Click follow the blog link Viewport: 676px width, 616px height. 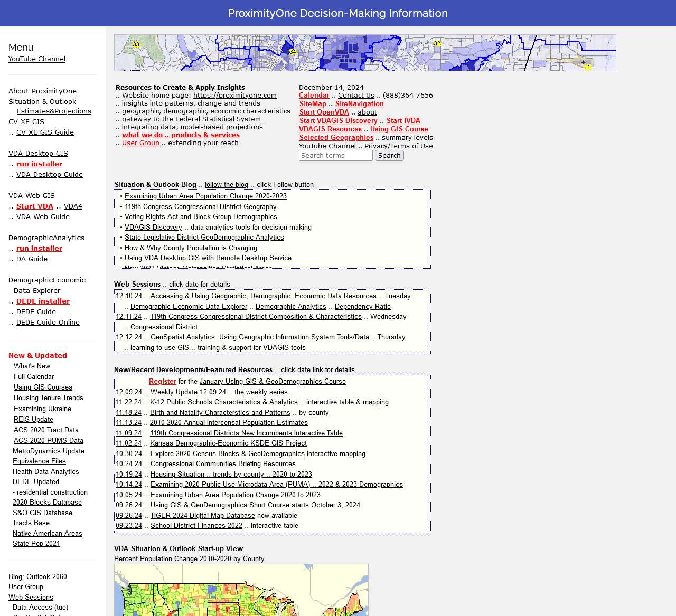[x=227, y=185]
